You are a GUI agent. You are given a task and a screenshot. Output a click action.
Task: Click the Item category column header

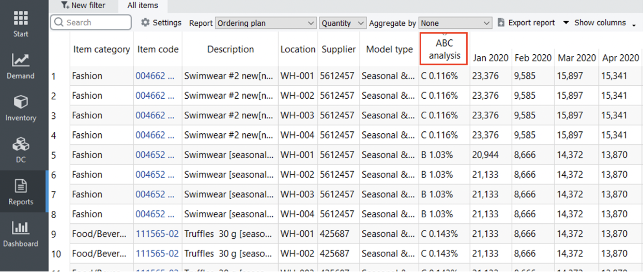tap(101, 50)
